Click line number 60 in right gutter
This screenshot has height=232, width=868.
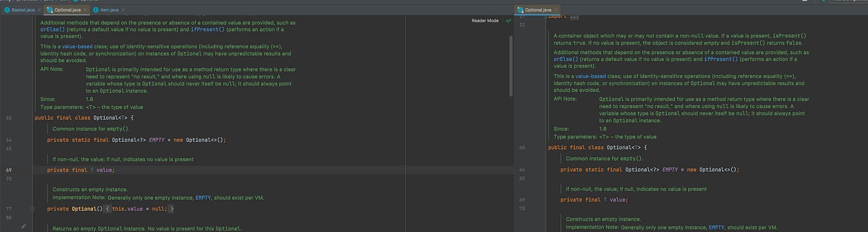coord(522,147)
